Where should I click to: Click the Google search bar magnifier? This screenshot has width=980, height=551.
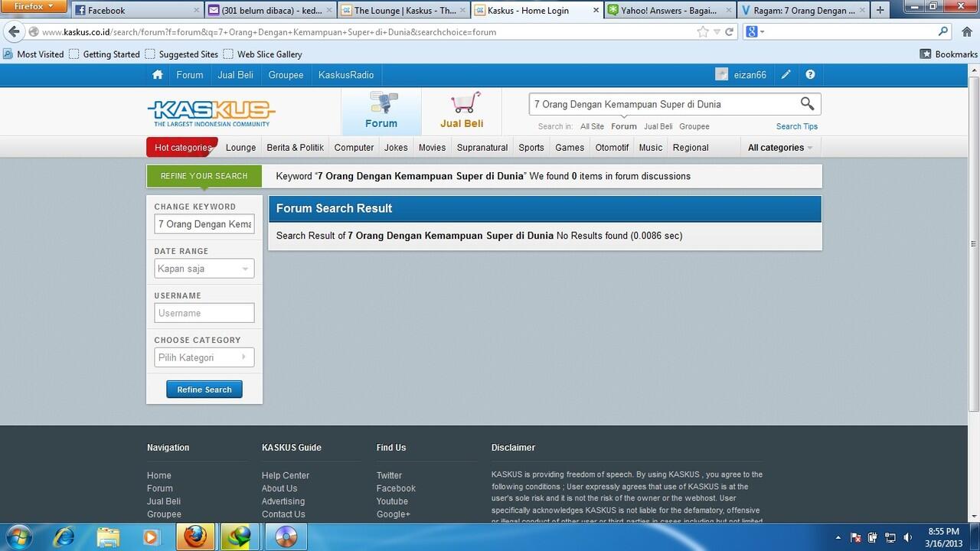coord(943,32)
